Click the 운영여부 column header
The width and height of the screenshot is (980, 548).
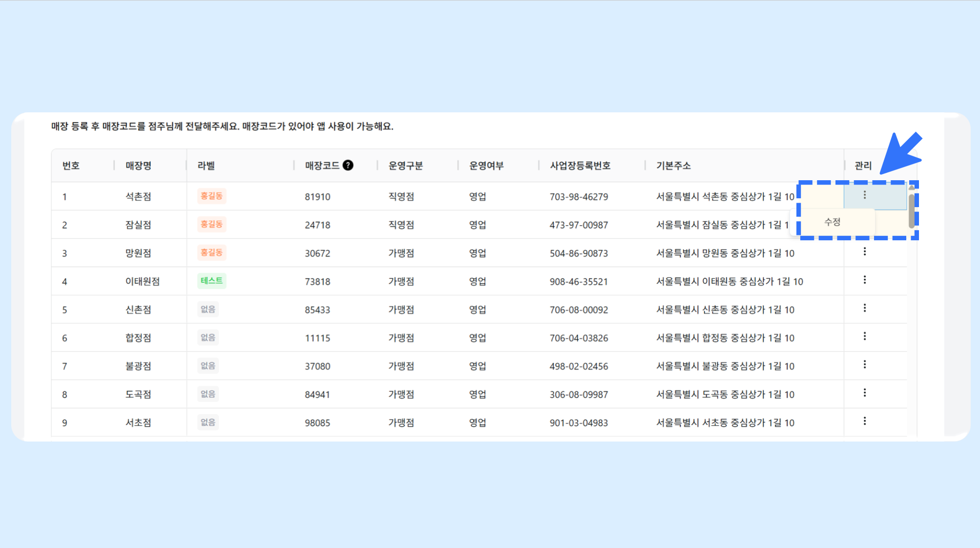(x=486, y=166)
